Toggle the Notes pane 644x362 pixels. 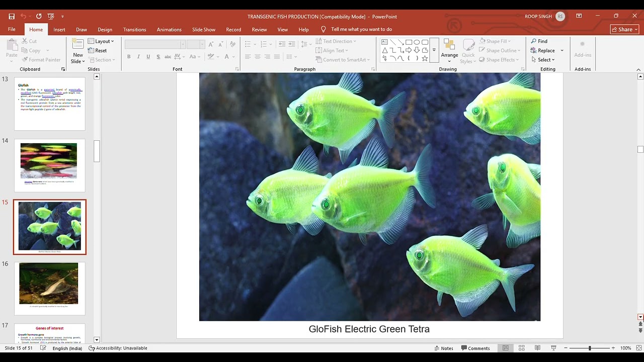[443, 348]
